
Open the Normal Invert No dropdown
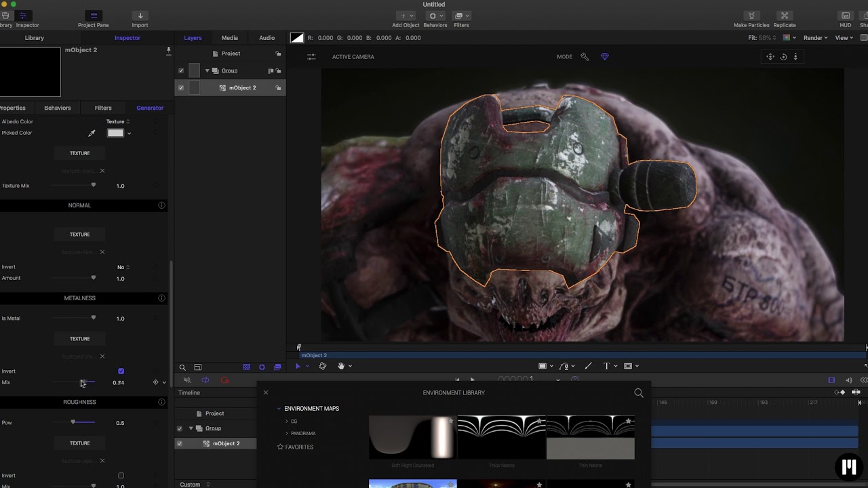123,267
